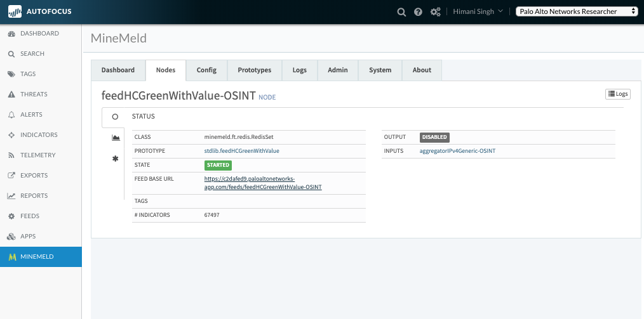The image size is (644, 319).
Task: Switch to the Prototypes tab
Action: [x=254, y=70]
